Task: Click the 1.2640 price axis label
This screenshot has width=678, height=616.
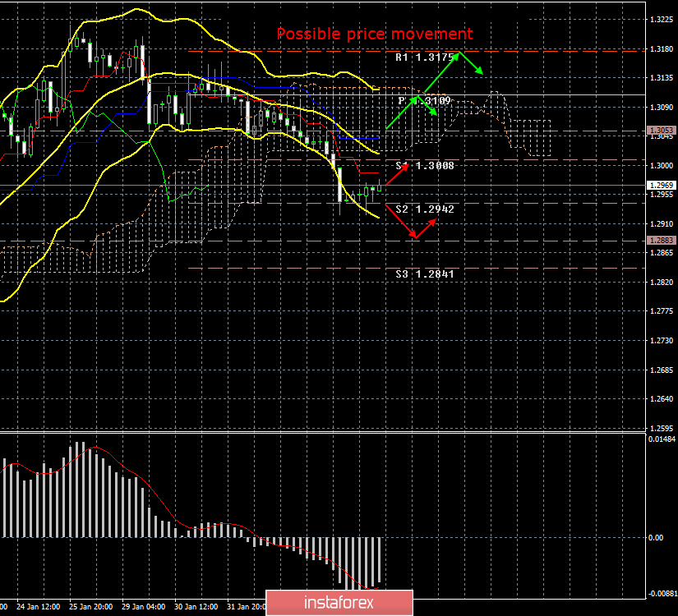Action: tap(662, 399)
